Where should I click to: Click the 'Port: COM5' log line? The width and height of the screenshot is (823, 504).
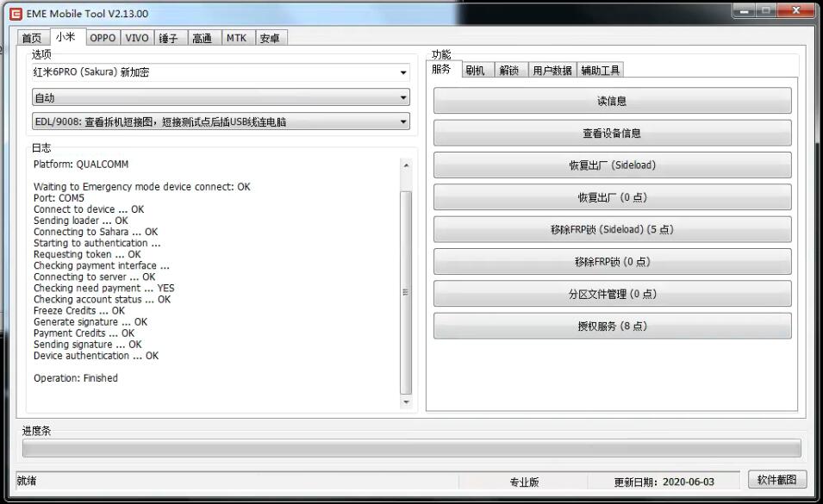[x=59, y=198]
